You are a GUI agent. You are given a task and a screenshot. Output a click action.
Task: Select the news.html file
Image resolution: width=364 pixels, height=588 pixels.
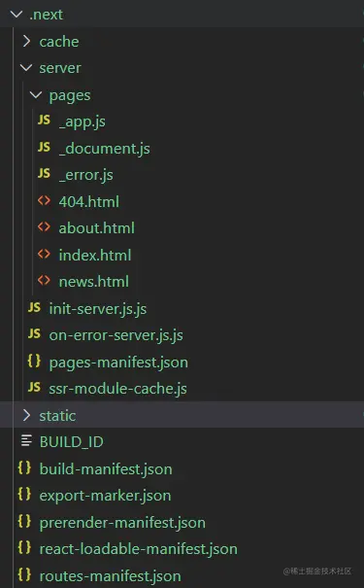pyautogui.click(x=93, y=282)
